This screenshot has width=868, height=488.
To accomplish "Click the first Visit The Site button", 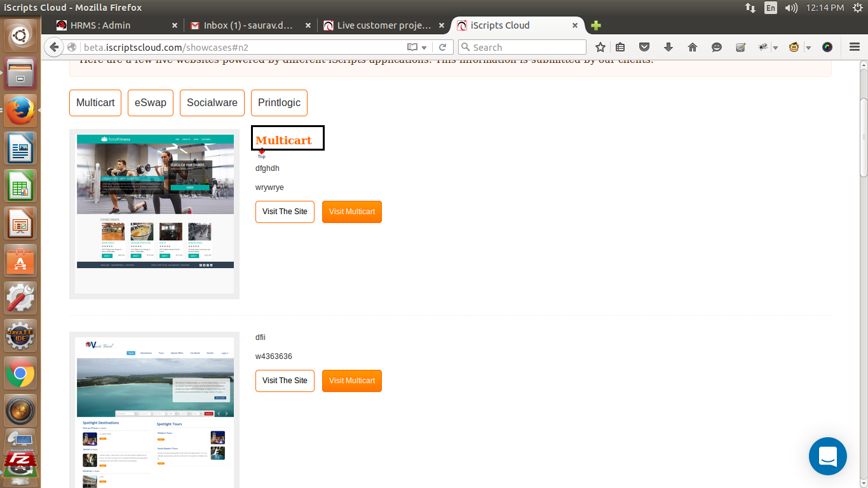I will pyautogui.click(x=285, y=212).
